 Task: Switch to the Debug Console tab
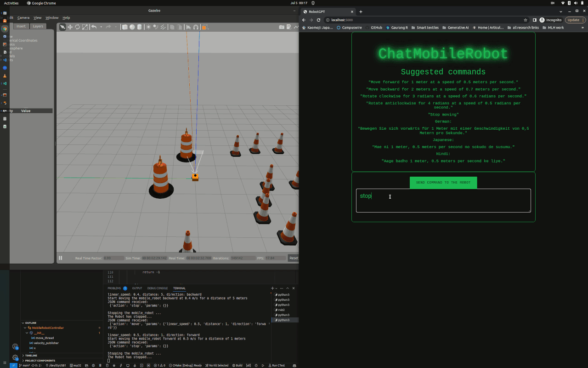(x=158, y=288)
